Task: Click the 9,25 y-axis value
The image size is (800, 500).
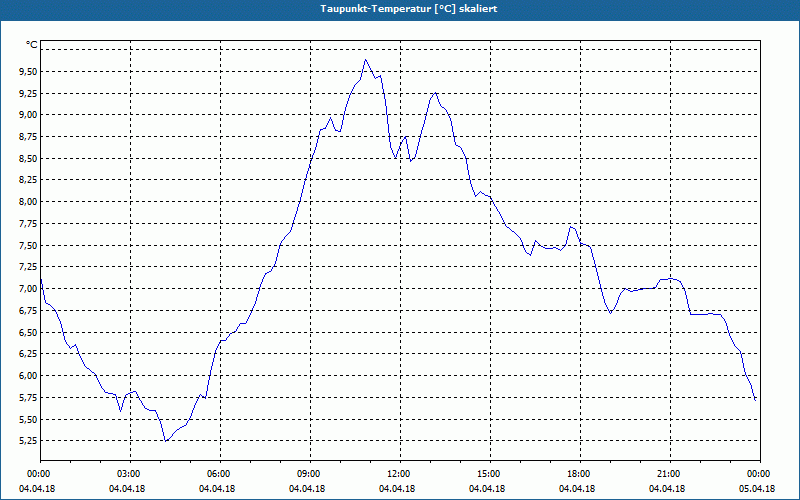Action: coord(28,93)
